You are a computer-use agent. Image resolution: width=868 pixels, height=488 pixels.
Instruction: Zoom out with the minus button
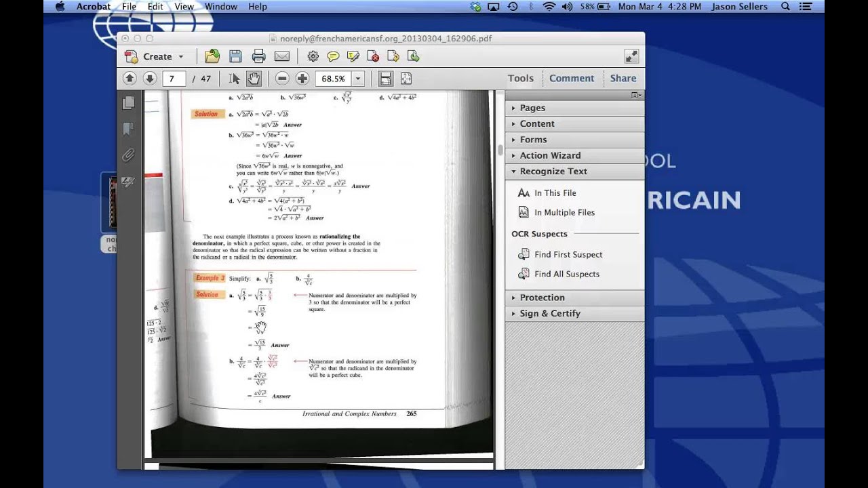[x=282, y=79]
